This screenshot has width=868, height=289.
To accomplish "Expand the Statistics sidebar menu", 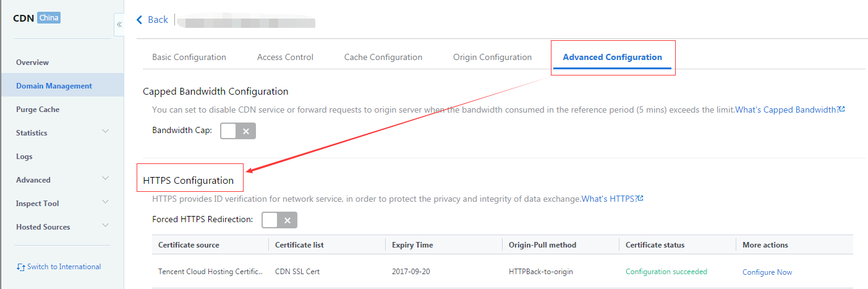I will pos(62,132).
